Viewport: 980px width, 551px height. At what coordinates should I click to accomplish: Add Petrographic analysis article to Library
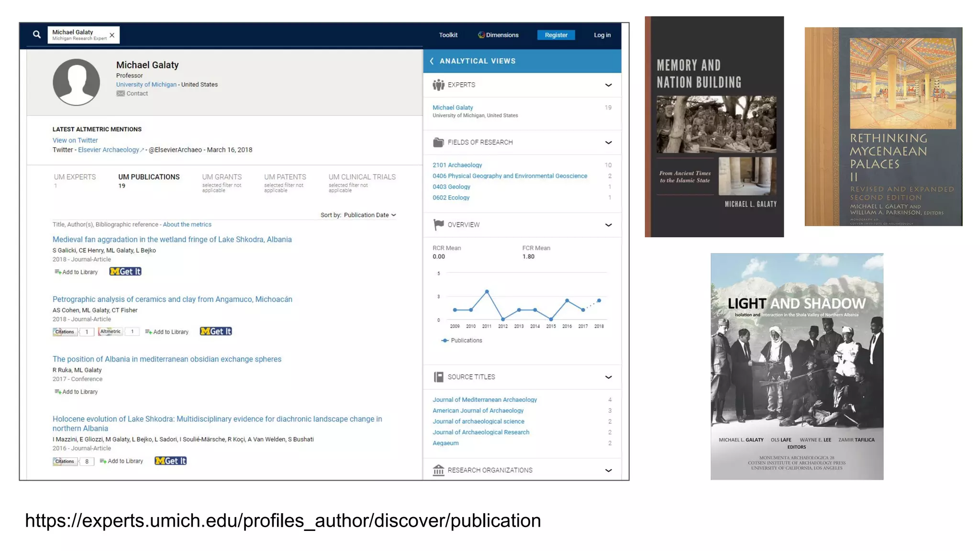click(x=167, y=332)
